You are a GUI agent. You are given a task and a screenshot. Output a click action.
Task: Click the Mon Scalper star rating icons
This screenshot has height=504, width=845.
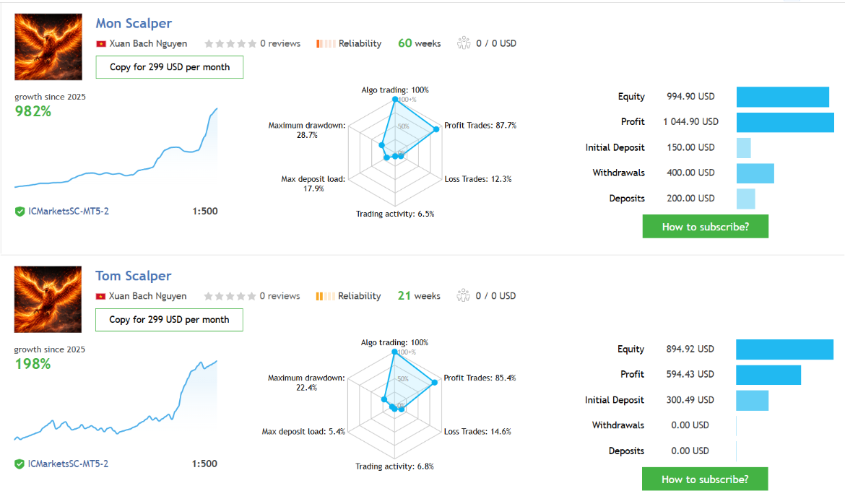click(x=230, y=43)
